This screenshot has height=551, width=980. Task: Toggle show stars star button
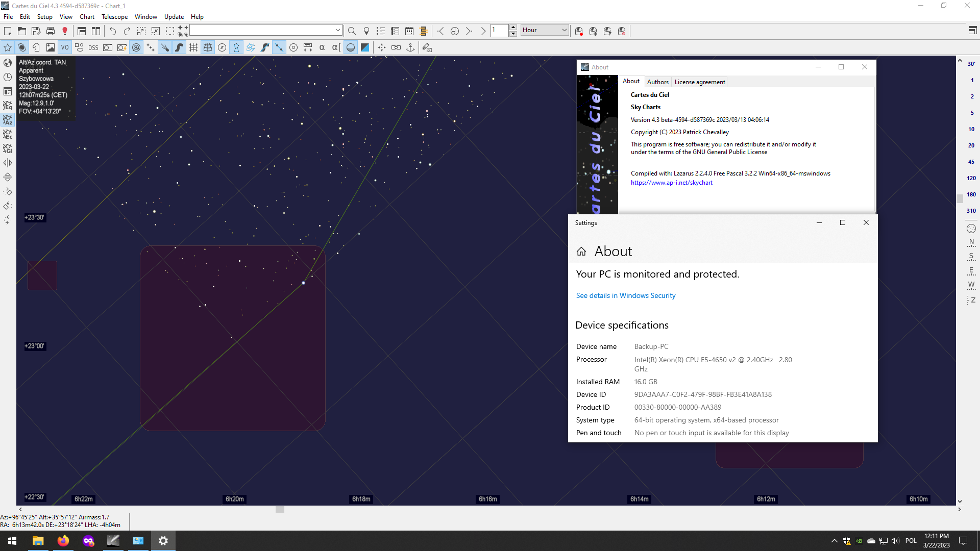(x=8, y=47)
